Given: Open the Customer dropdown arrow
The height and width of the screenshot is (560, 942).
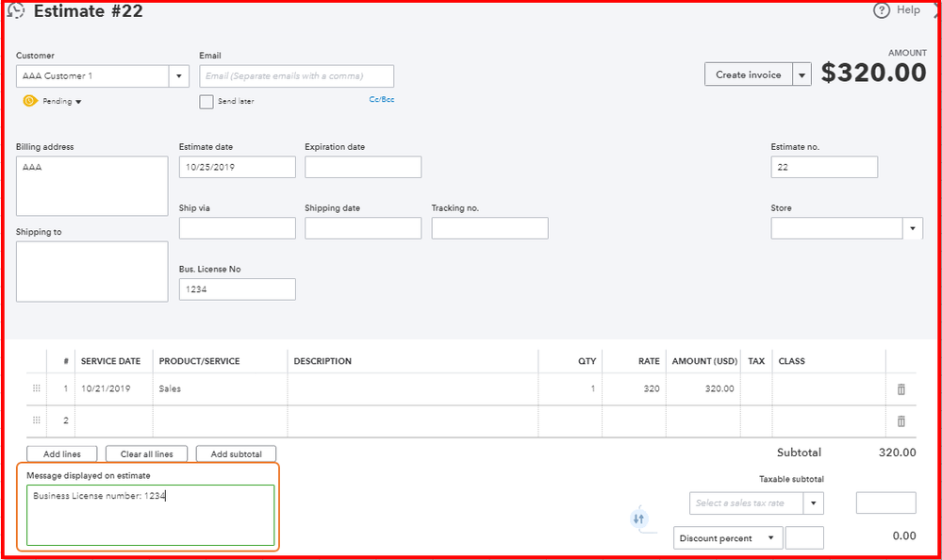Looking at the screenshot, I should pos(180,75).
